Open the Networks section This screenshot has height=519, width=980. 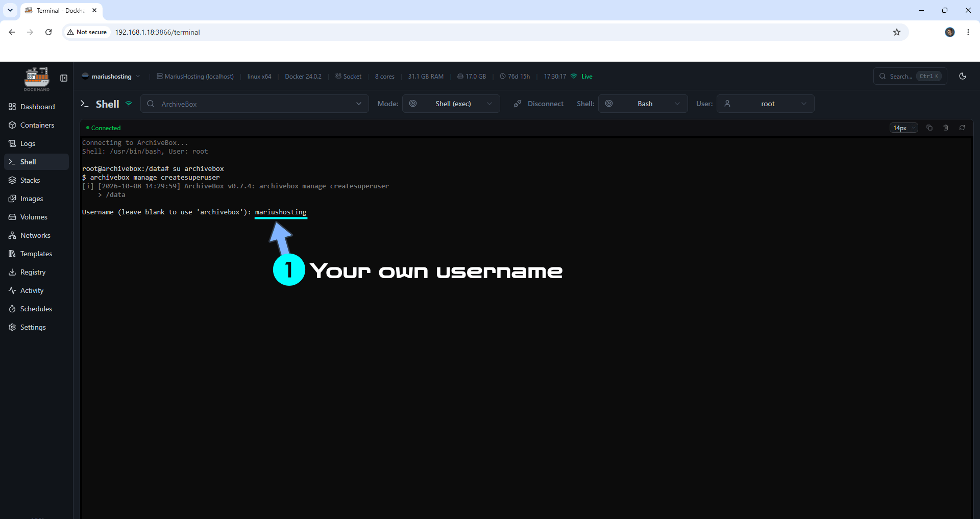pyautogui.click(x=36, y=235)
